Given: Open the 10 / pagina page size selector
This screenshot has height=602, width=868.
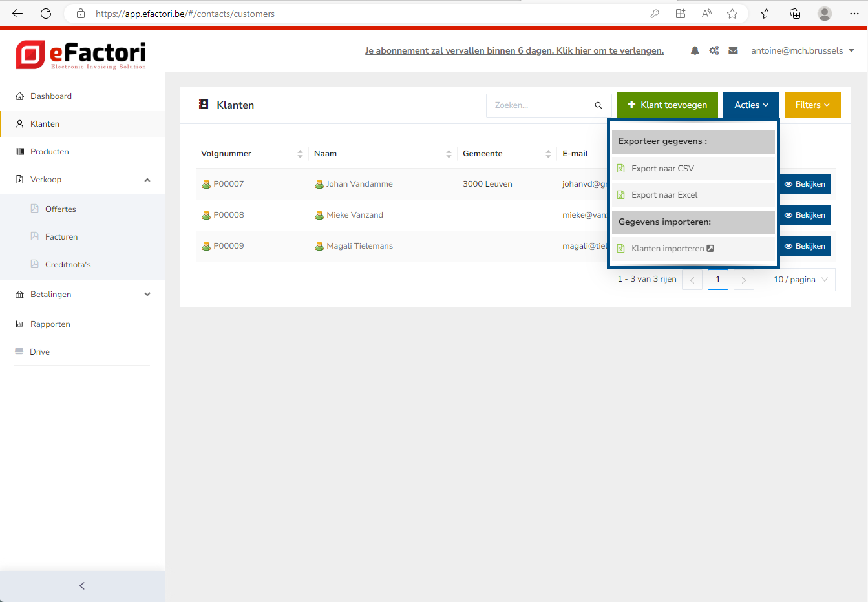Looking at the screenshot, I should click(799, 280).
